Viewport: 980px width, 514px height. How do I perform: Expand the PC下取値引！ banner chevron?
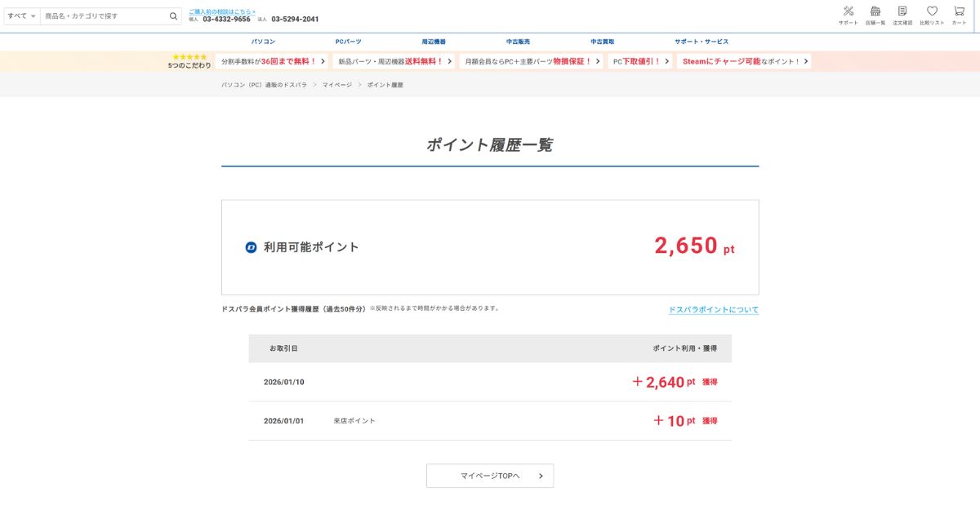click(667, 60)
